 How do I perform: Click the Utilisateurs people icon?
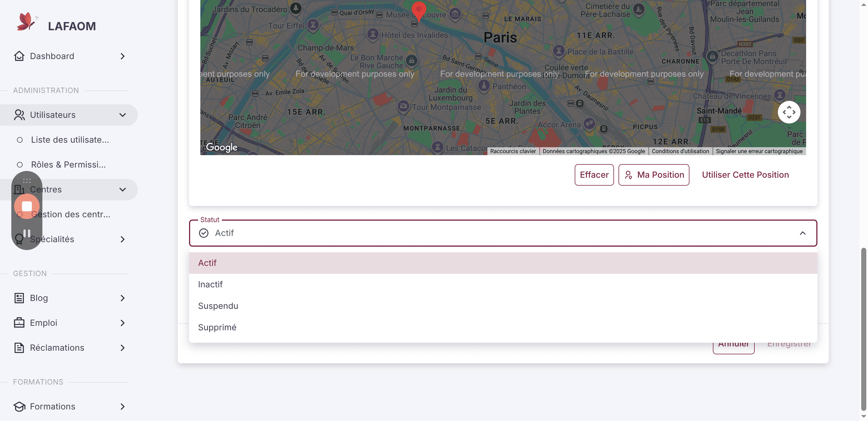[19, 115]
